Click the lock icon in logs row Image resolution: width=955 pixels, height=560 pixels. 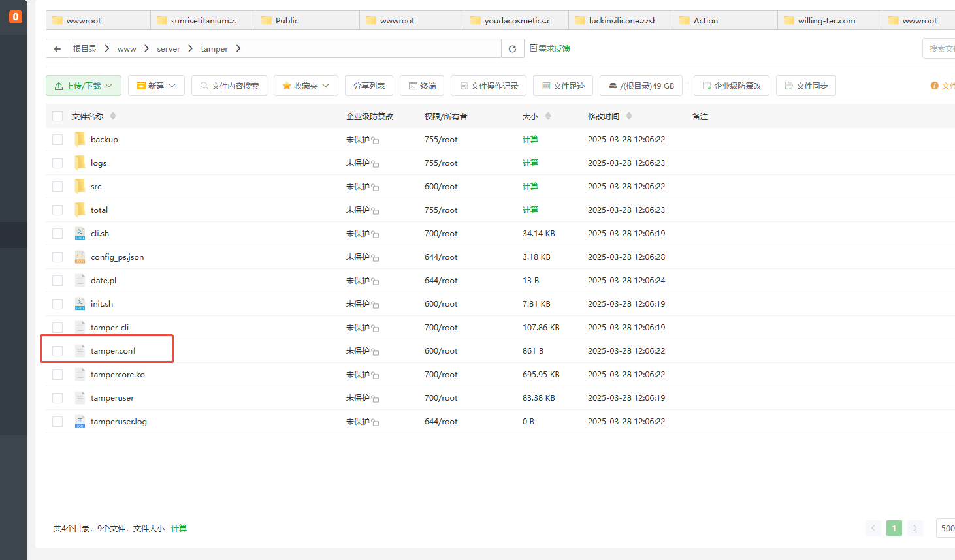(x=376, y=164)
